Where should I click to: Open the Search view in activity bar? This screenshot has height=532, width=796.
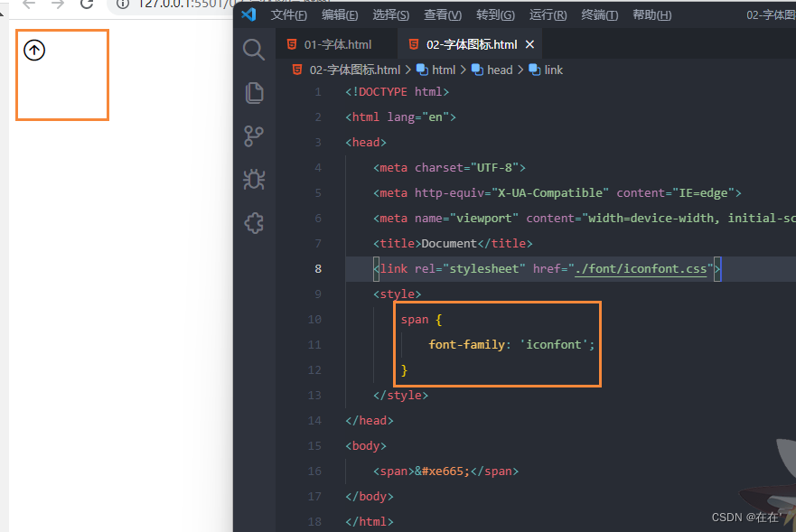(253, 49)
